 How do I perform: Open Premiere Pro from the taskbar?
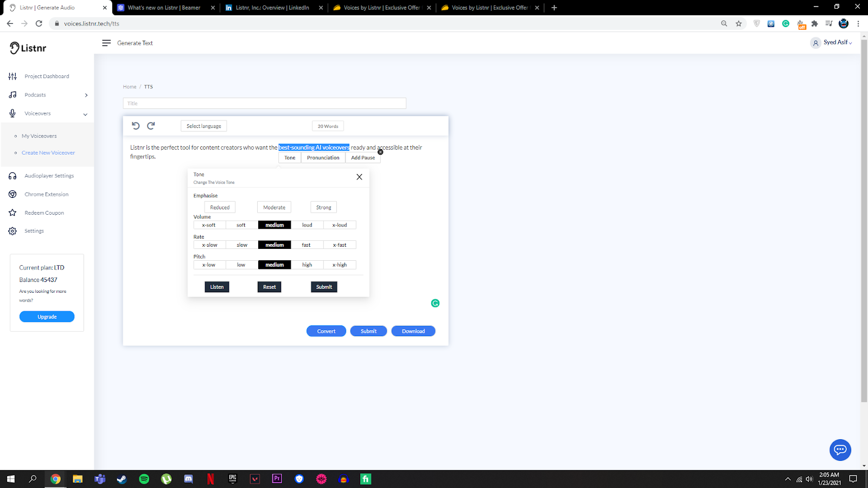277,479
